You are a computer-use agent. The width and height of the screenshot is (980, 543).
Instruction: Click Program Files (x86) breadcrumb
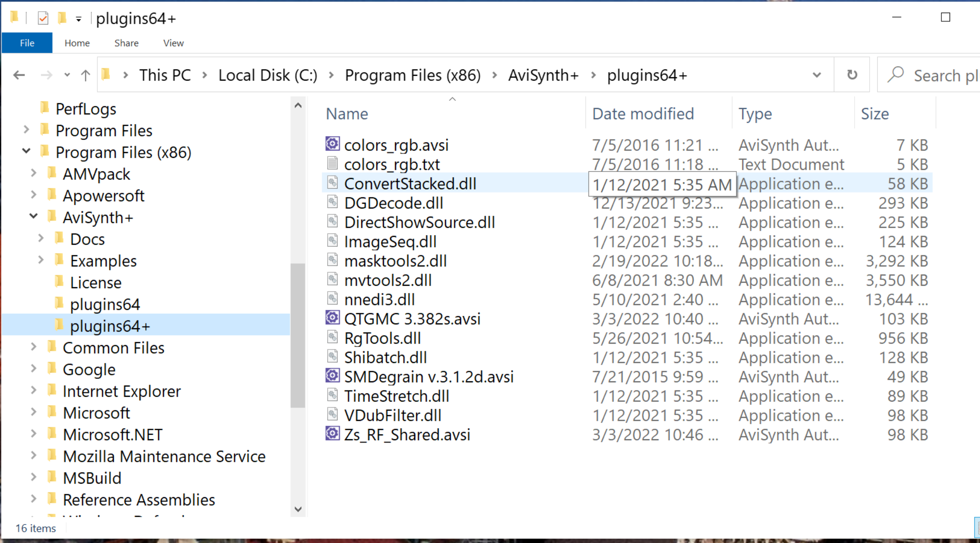tap(413, 75)
